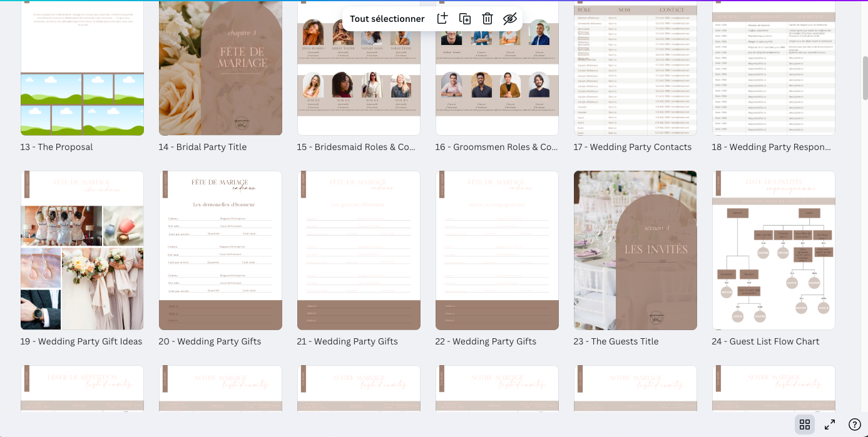This screenshot has height=437, width=868.
Task: Duplicate the selected page via the toolbar icon
Action: pyautogui.click(x=465, y=19)
